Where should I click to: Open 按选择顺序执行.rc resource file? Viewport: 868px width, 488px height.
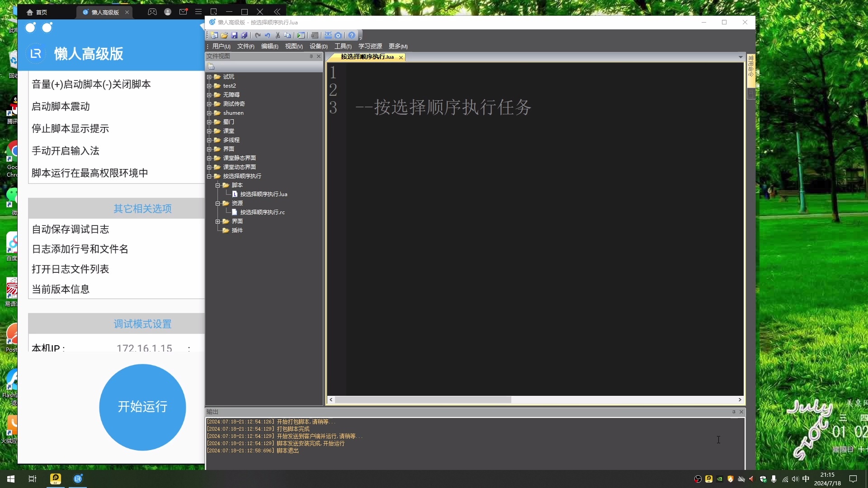pos(262,212)
